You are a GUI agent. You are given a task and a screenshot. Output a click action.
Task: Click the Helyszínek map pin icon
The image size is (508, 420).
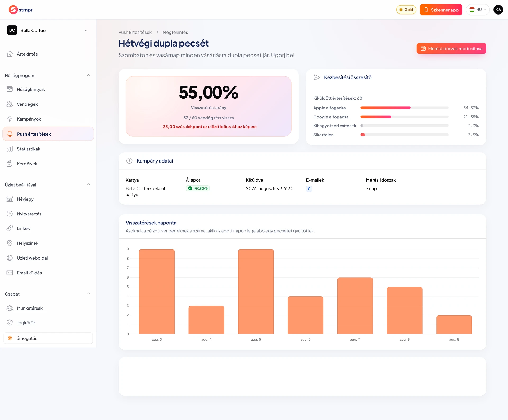point(10,243)
